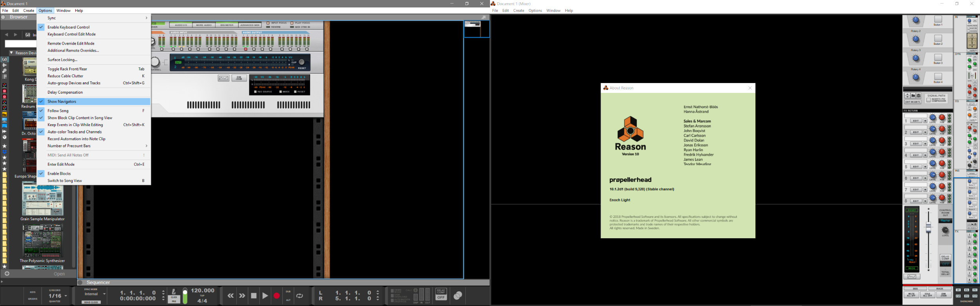Click the master section Dim -20dB button

tap(943, 295)
